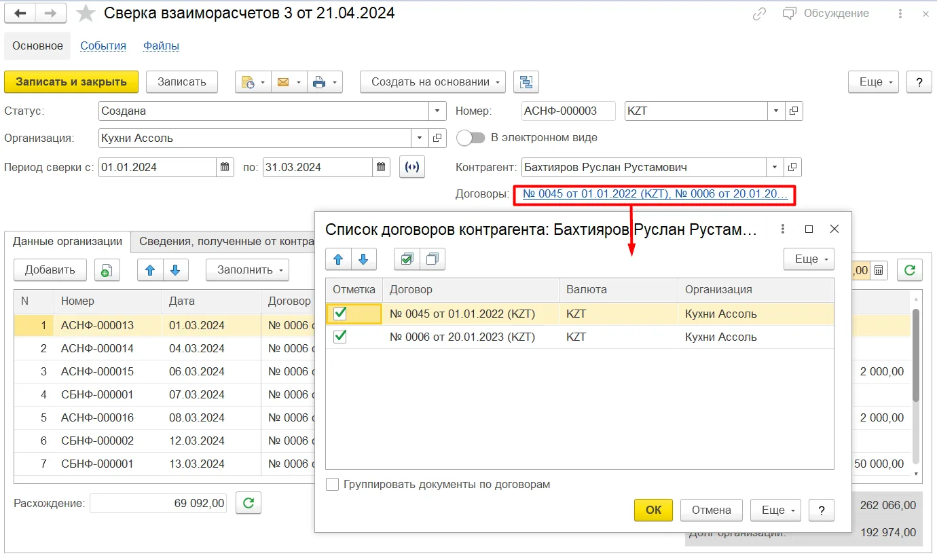Go back with the left arrow button
Screen dimensions: 937x560
coord(20,14)
